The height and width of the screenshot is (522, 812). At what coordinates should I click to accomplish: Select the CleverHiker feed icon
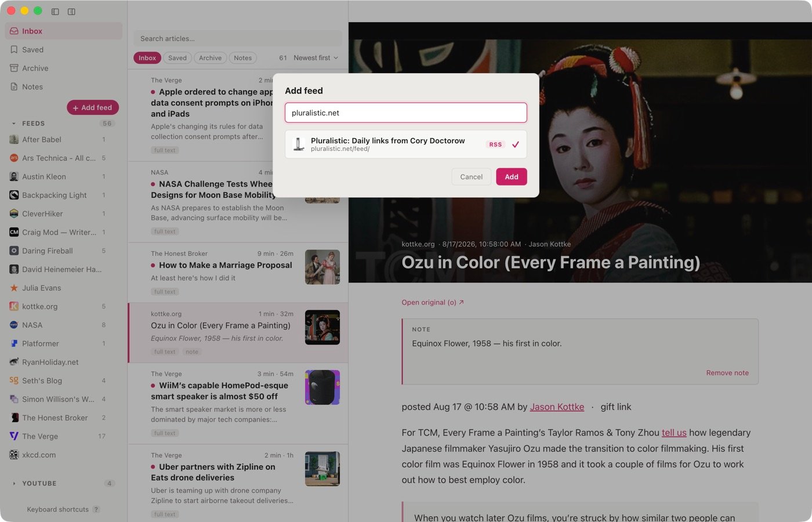point(14,214)
